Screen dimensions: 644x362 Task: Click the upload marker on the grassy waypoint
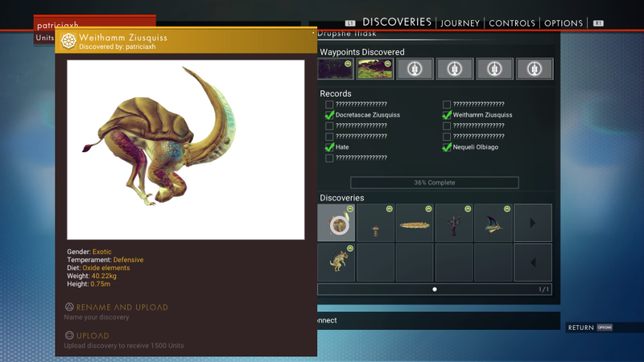point(387,64)
